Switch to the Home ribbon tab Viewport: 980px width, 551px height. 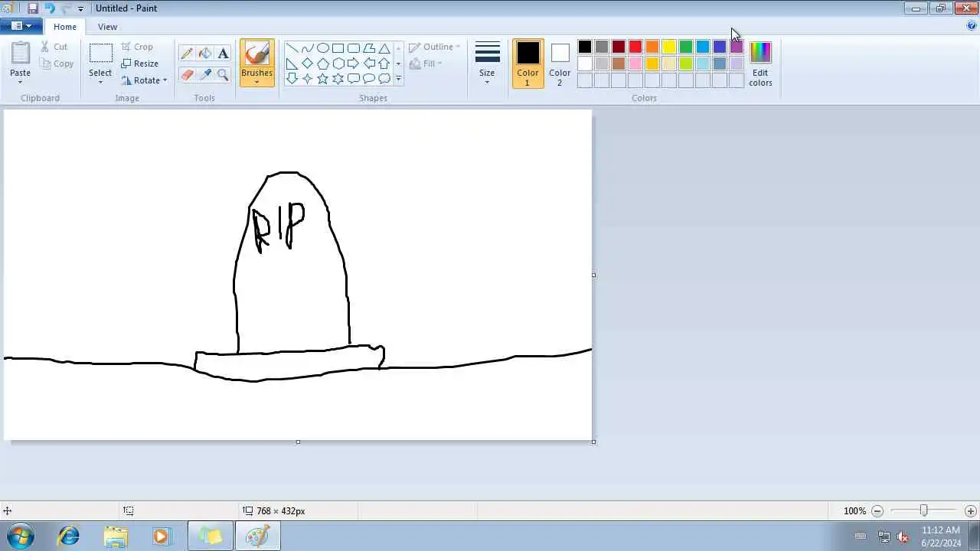pos(65,27)
